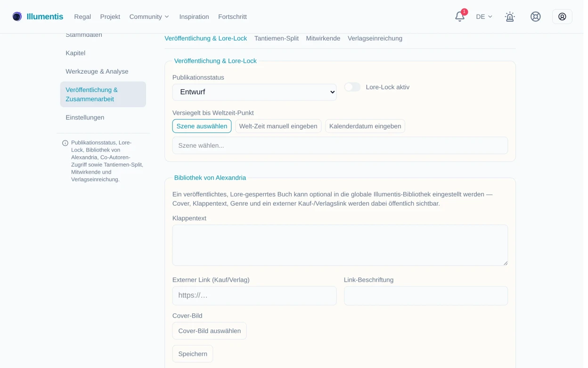Open the DE language selector

484,17
